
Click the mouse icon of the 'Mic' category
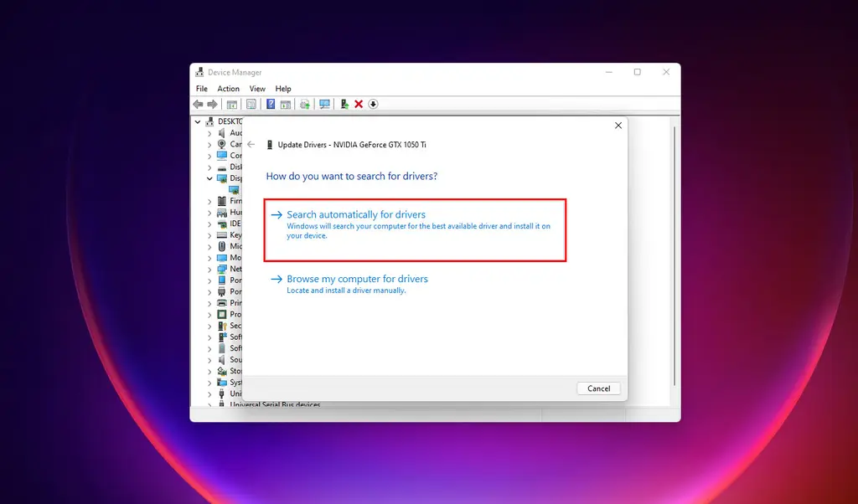pyautogui.click(x=221, y=246)
